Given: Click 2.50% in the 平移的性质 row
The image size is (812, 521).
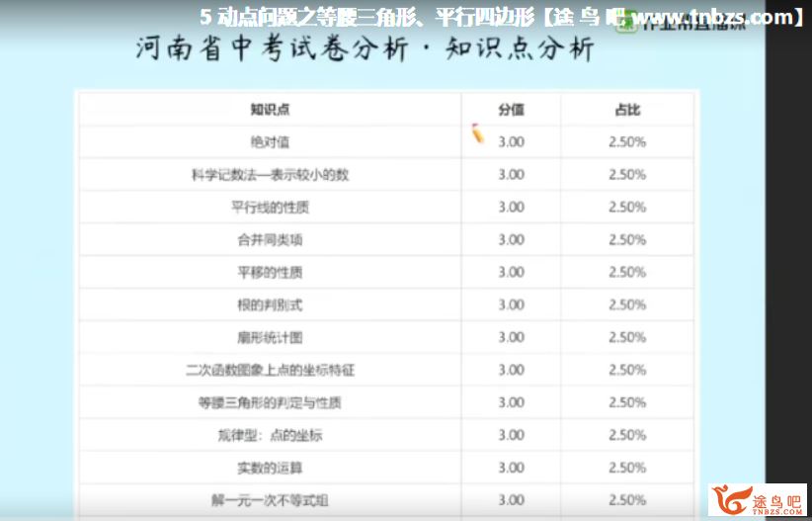Looking at the screenshot, I should pos(627,272).
